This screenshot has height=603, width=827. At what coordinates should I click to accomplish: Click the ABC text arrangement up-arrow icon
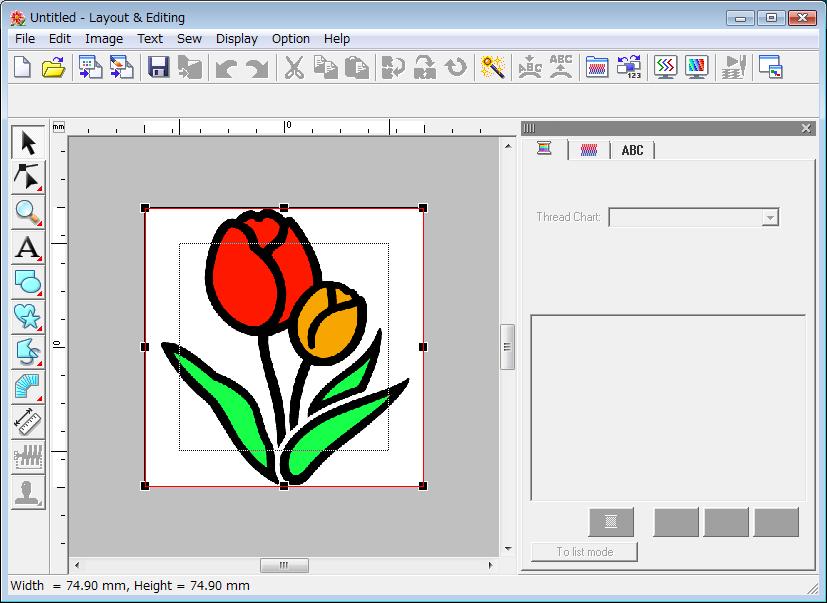click(x=561, y=68)
